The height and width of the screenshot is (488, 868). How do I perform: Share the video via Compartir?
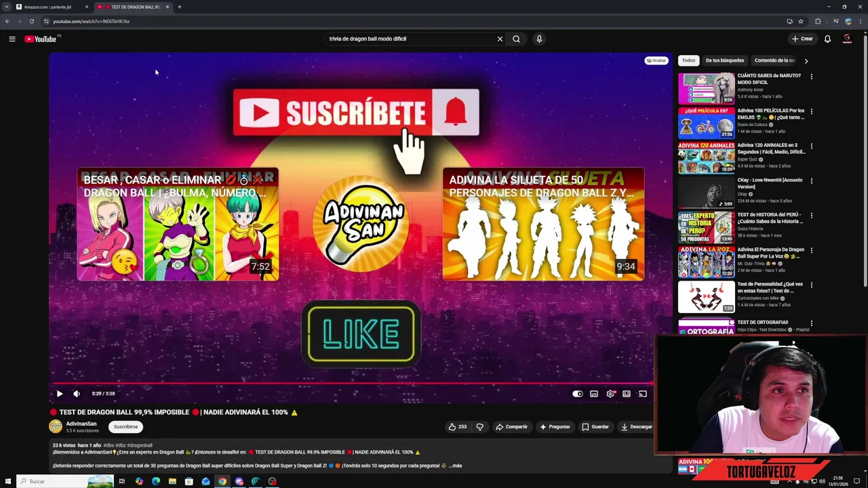pyautogui.click(x=511, y=427)
